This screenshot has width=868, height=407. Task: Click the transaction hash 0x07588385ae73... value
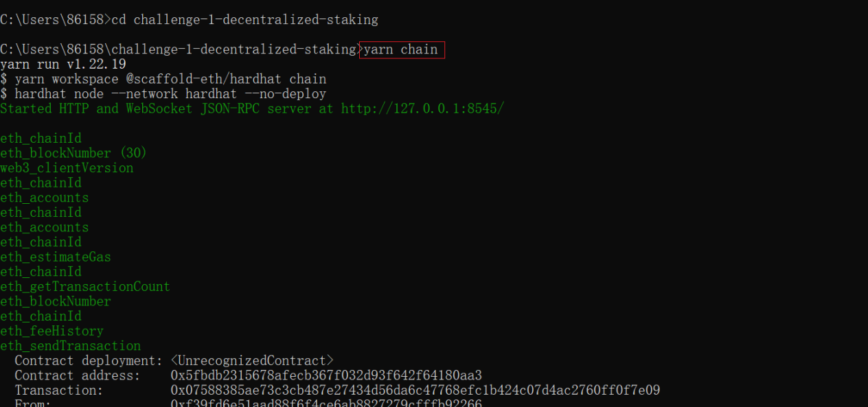415,391
